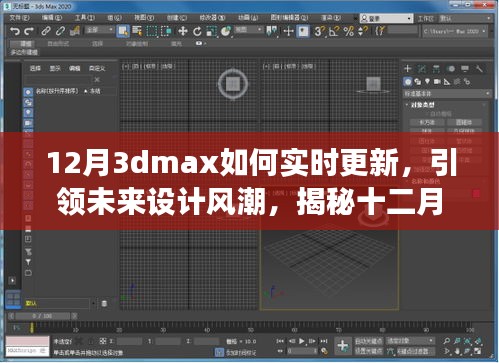Open the selection filter 全部 dropdown
This screenshot has height=363, width=499.
99,30
